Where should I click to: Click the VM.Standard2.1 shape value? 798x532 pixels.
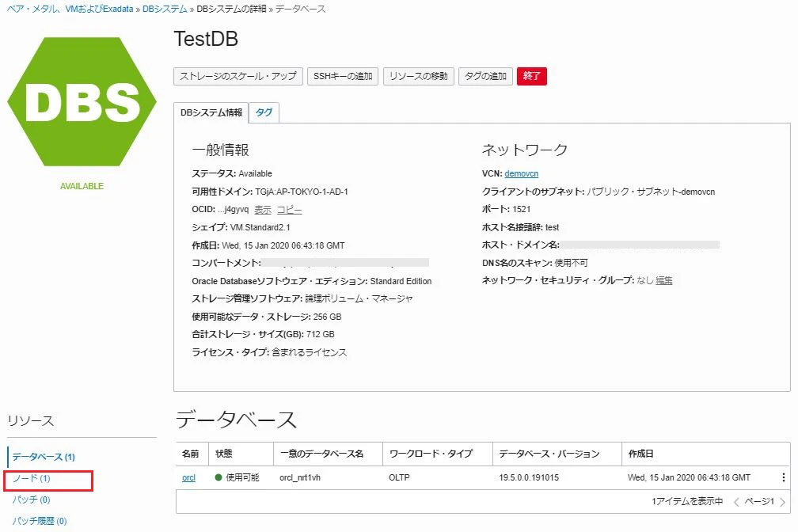pyautogui.click(x=260, y=227)
